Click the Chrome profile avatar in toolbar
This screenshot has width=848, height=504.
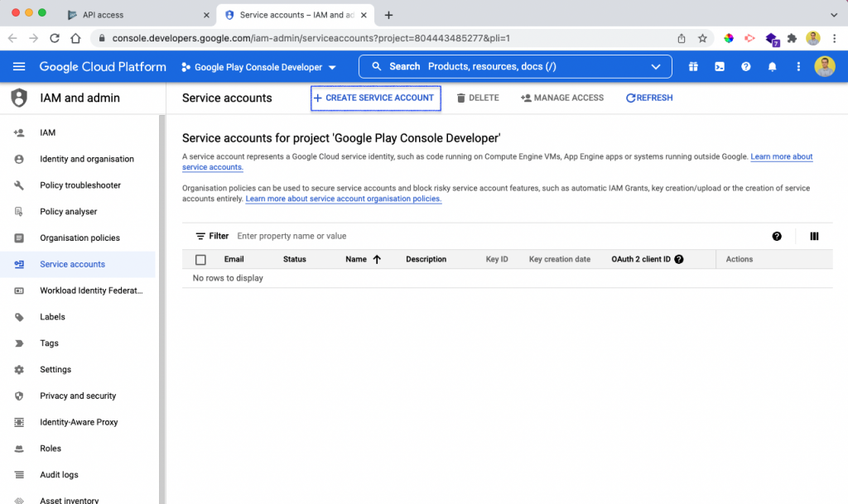[813, 38]
